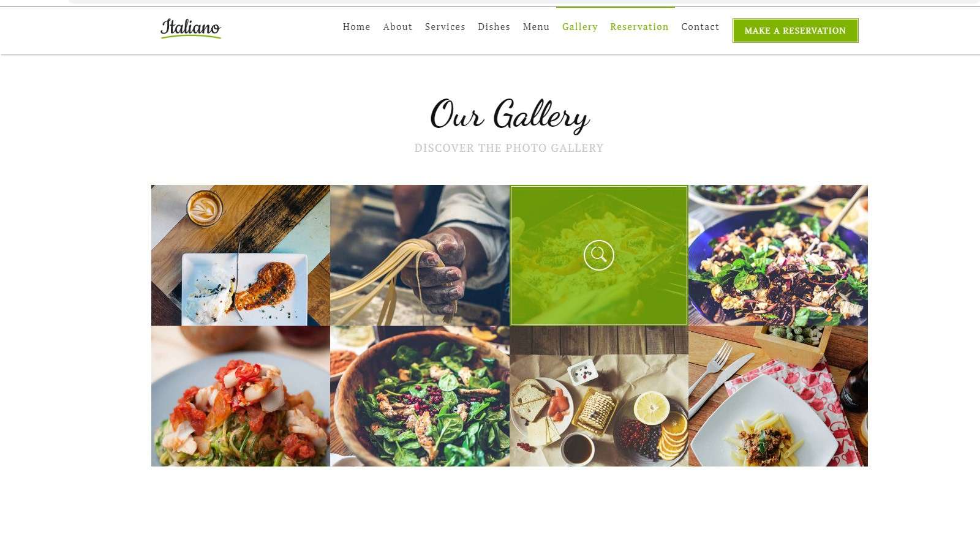This screenshot has height=551, width=980.
Task: Click the Discover the Photo Gallery subtitle
Action: click(509, 148)
